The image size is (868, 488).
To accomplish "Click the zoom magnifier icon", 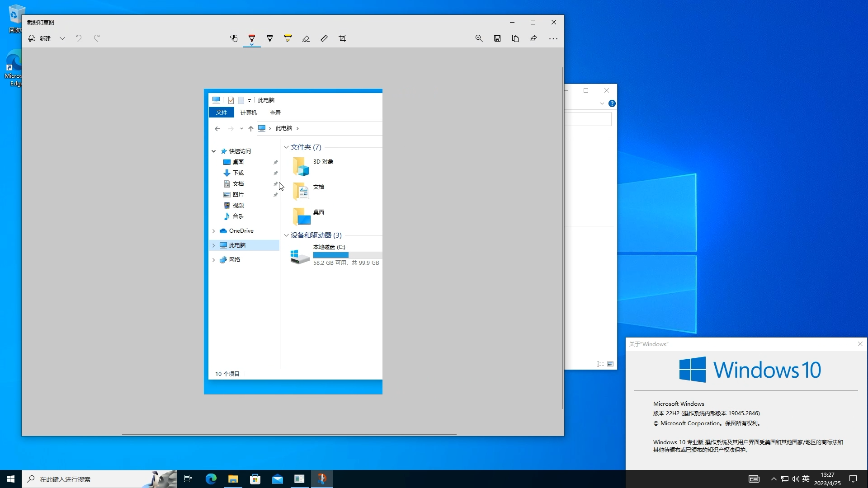I will click(x=479, y=38).
